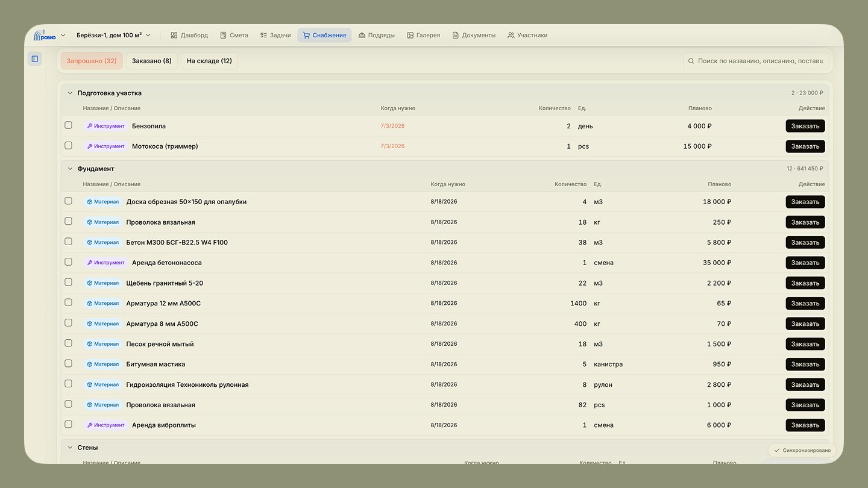Click the Снабжение cart icon
The image size is (868, 488).
(306, 36)
